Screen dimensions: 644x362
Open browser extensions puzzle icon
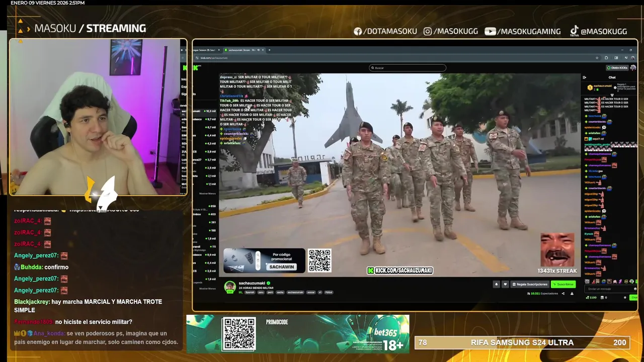[606, 58]
